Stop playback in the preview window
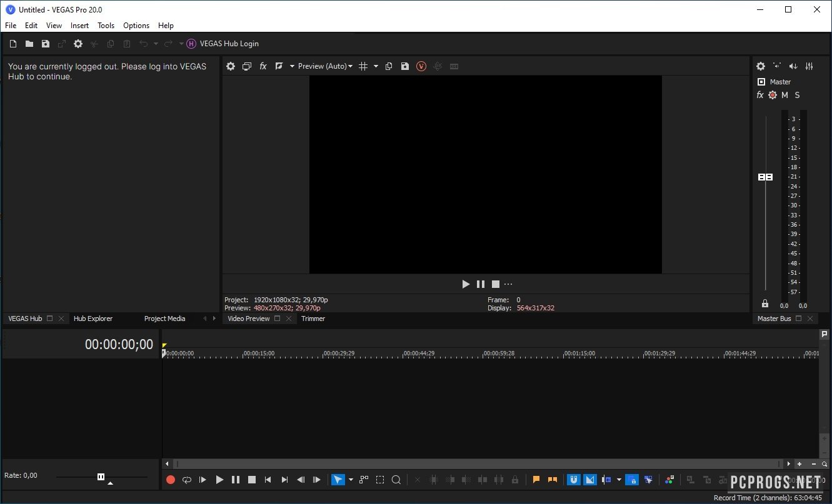Screen dimensions: 832x504 496,284
